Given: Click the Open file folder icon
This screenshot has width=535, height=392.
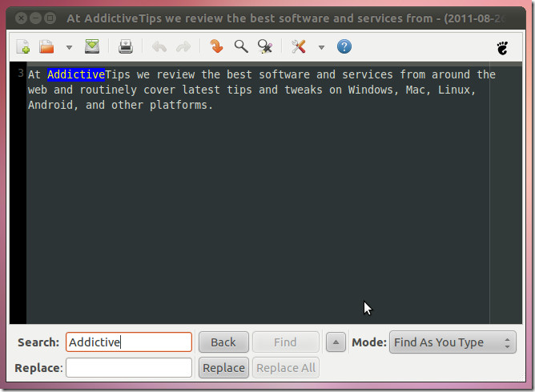Looking at the screenshot, I should pyautogui.click(x=46, y=46).
